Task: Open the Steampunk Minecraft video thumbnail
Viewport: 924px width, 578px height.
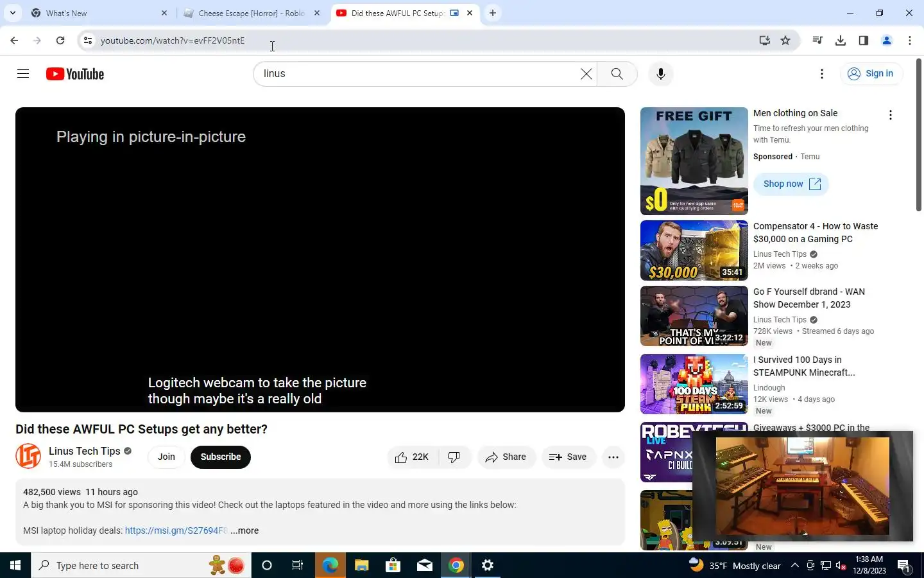Action: [x=694, y=384]
